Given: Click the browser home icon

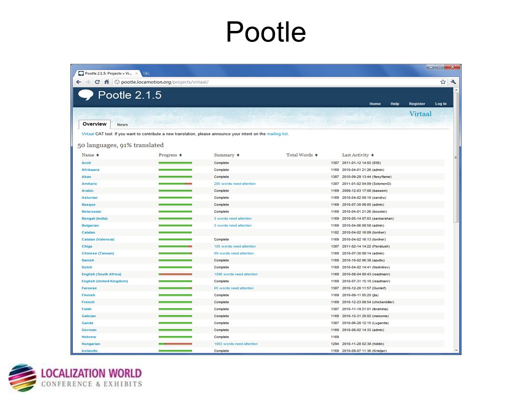Looking at the screenshot, I should pyautogui.click(x=106, y=82).
